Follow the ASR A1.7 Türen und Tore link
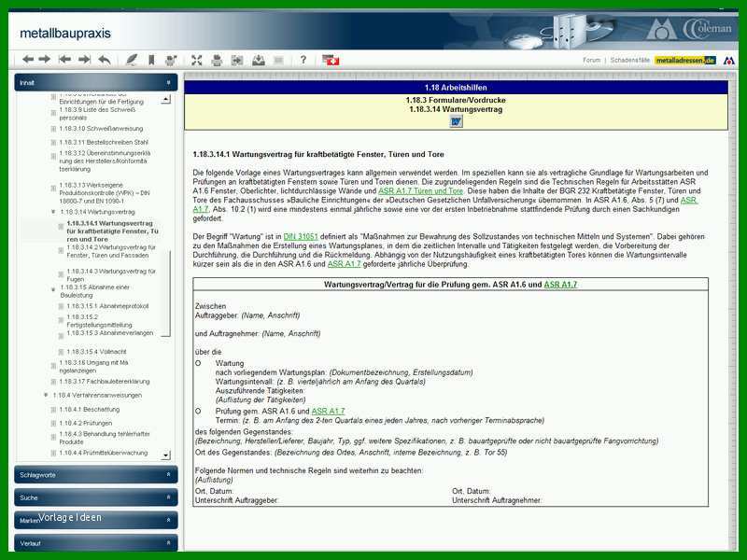This screenshot has height=560, width=747. pyautogui.click(x=421, y=191)
